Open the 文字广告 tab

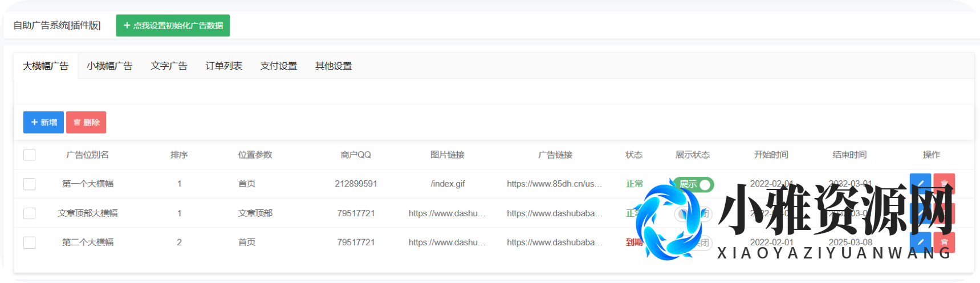click(169, 66)
